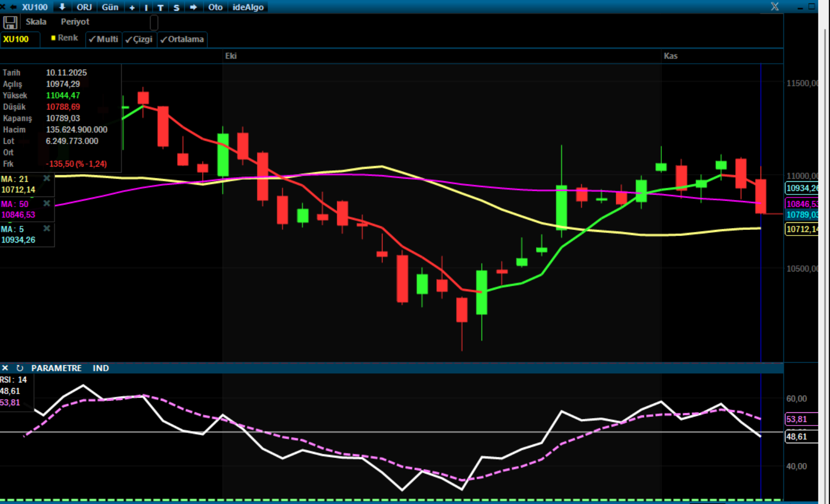Remove the MA 21 moving average
830x504 pixels.
(x=47, y=178)
